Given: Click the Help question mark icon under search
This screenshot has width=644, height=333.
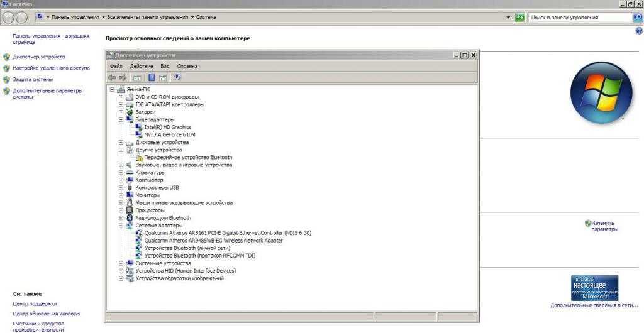Looking at the screenshot, I should pos(639,31).
